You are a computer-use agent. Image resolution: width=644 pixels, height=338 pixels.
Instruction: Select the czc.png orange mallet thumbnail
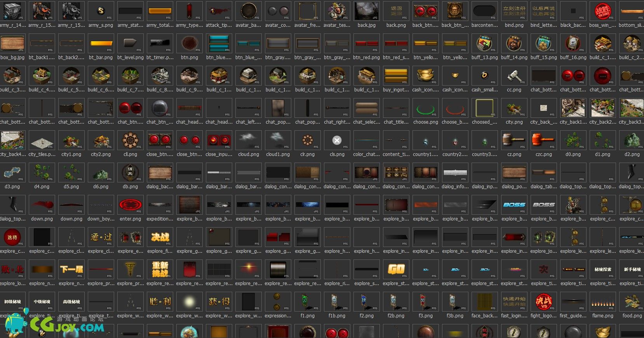click(544, 140)
